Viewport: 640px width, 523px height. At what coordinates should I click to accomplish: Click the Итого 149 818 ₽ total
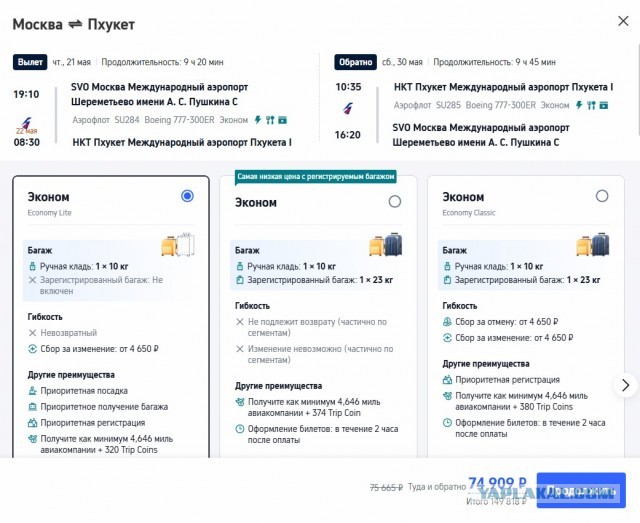496,502
